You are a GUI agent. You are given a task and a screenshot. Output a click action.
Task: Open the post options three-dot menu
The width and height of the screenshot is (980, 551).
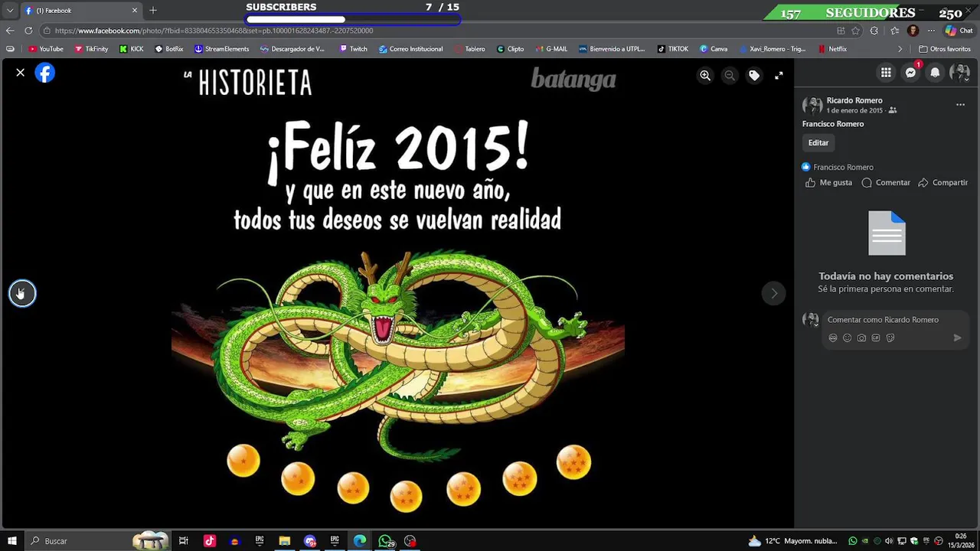pos(960,105)
